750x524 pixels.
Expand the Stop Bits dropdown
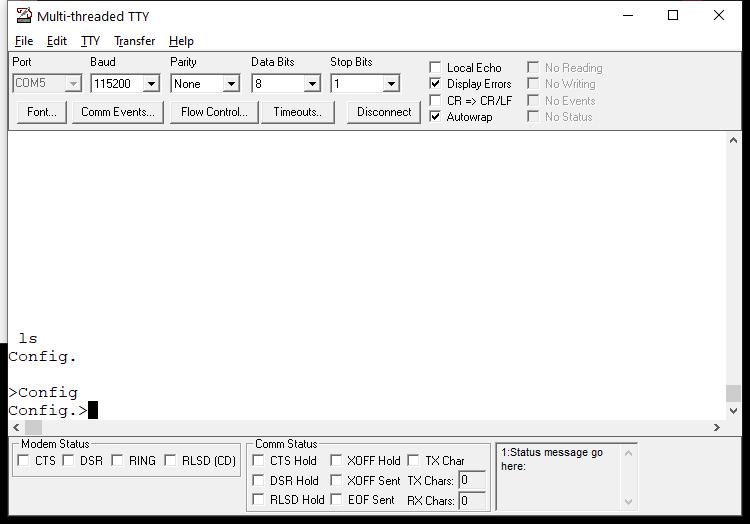(391, 84)
